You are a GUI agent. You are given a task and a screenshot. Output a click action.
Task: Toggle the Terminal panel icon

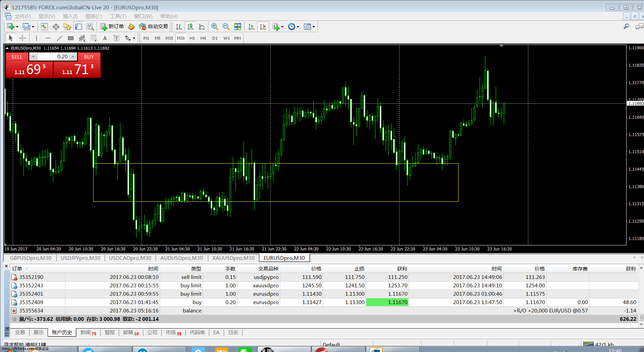pyautogui.click(x=78, y=26)
